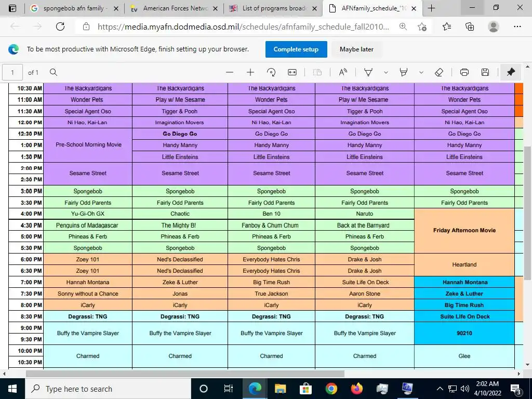Open Microsoft Store from taskbar
Image resolution: width=532 pixels, height=399 pixels.
305,389
